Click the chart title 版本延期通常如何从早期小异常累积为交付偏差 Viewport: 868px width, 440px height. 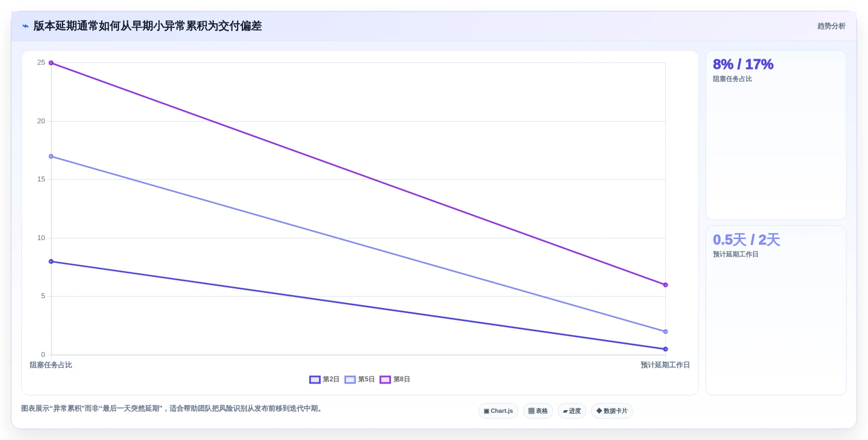pos(147,26)
